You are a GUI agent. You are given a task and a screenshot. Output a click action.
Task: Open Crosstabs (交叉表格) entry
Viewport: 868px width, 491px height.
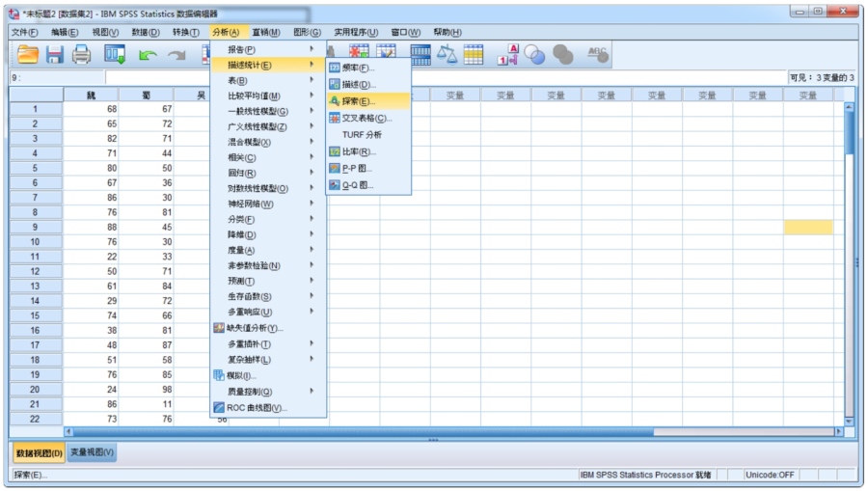tap(368, 118)
